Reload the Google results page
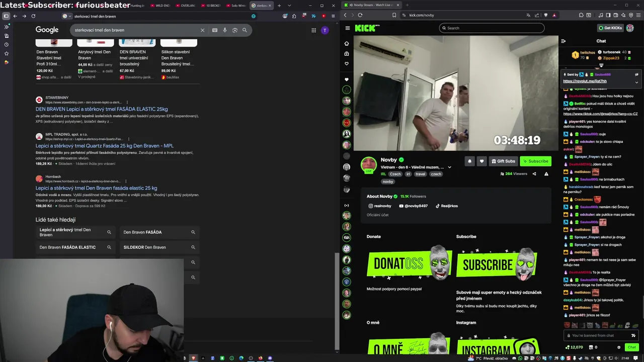This screenshot has height=362, width=644. click(33, 16)
